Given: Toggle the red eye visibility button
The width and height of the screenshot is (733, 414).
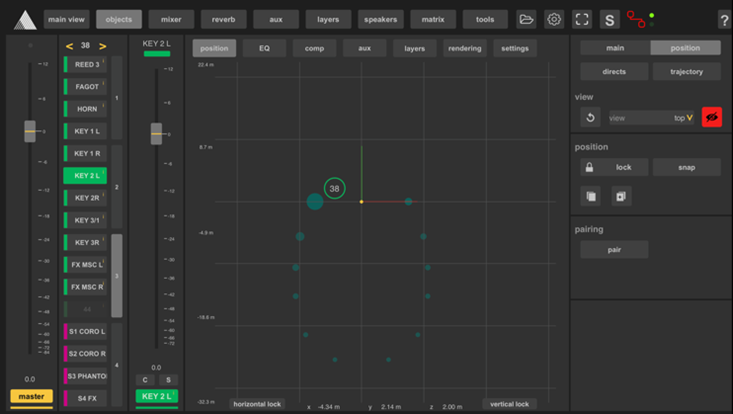Looking at the screenshot, I should coord(711,117).
